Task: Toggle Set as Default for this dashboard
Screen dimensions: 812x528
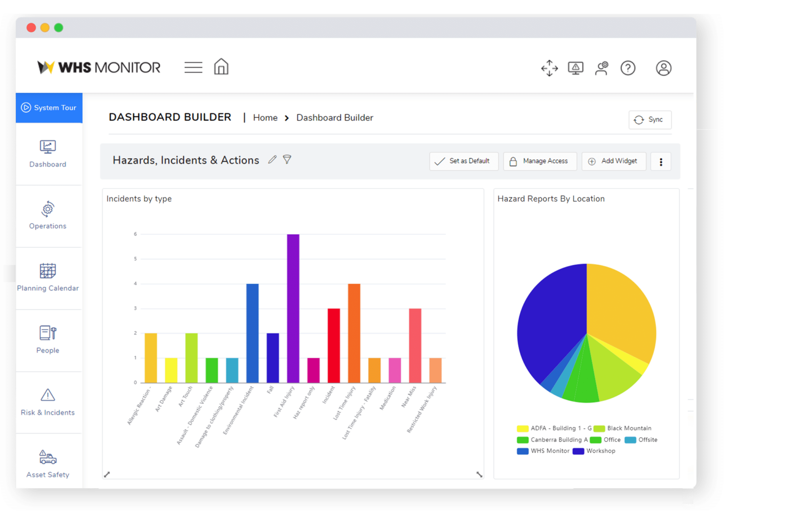Action: coord(463,161)
